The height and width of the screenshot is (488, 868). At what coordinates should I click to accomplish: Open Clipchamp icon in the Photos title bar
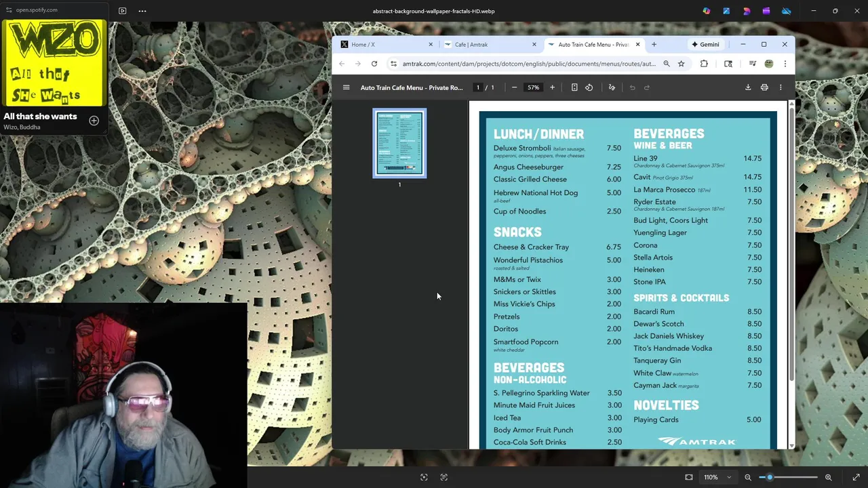point(766,11)
